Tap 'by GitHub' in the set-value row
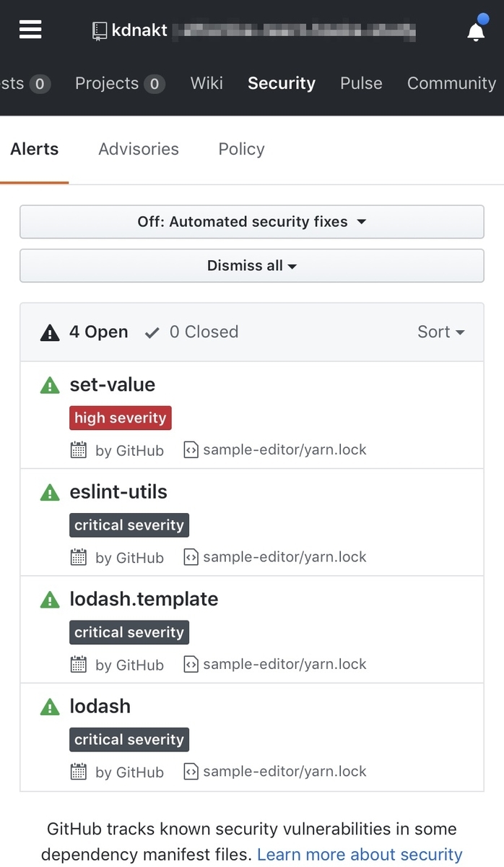Image resolution: width=504 pixels, height=867 pixels. point(129,450)
